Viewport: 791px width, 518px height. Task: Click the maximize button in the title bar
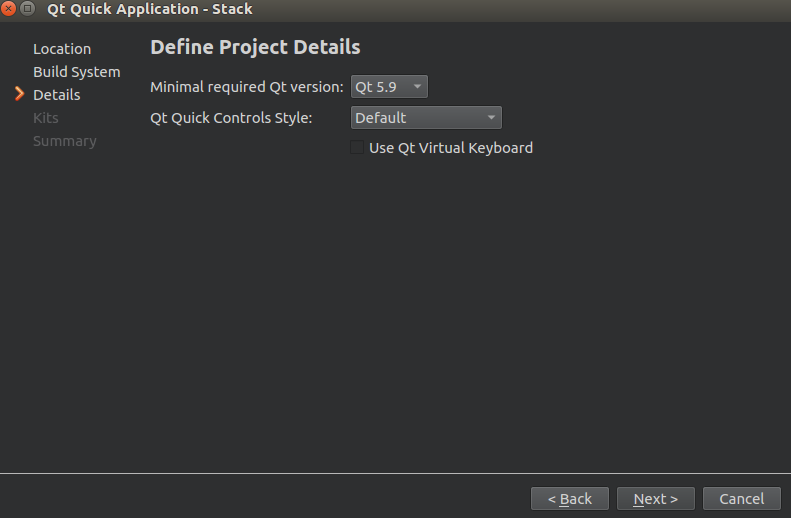point(27,8)
